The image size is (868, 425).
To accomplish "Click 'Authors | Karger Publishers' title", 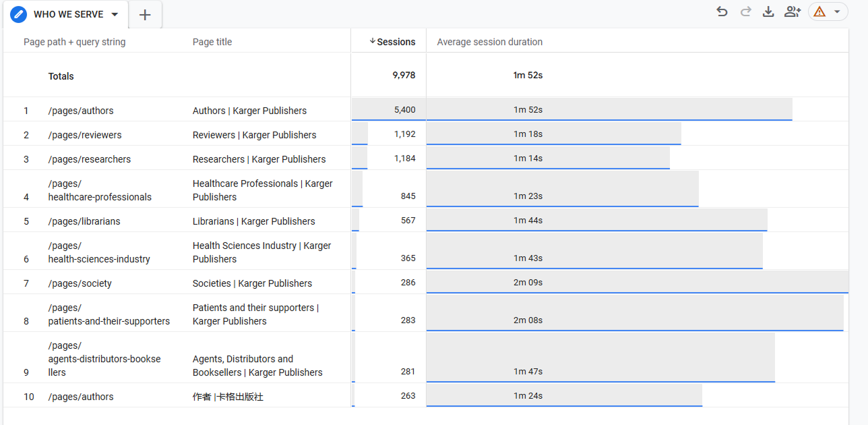I will [x=249, y=111].
